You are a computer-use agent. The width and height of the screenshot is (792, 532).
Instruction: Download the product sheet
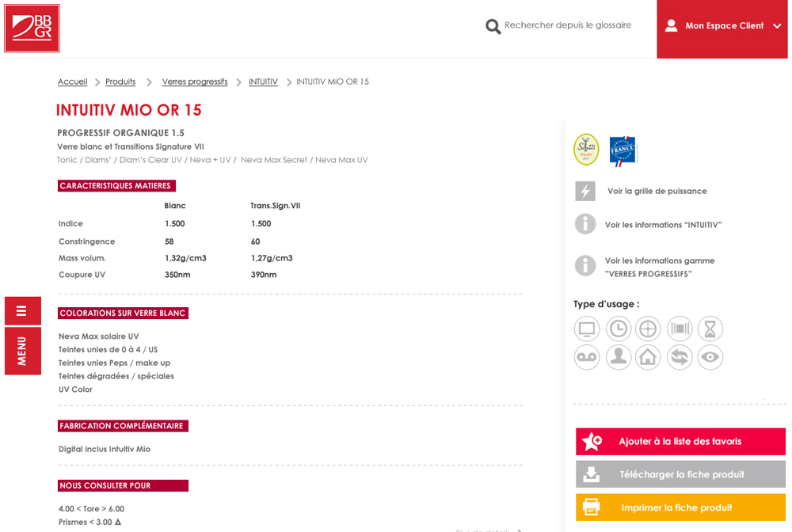(x=680, y=474)
